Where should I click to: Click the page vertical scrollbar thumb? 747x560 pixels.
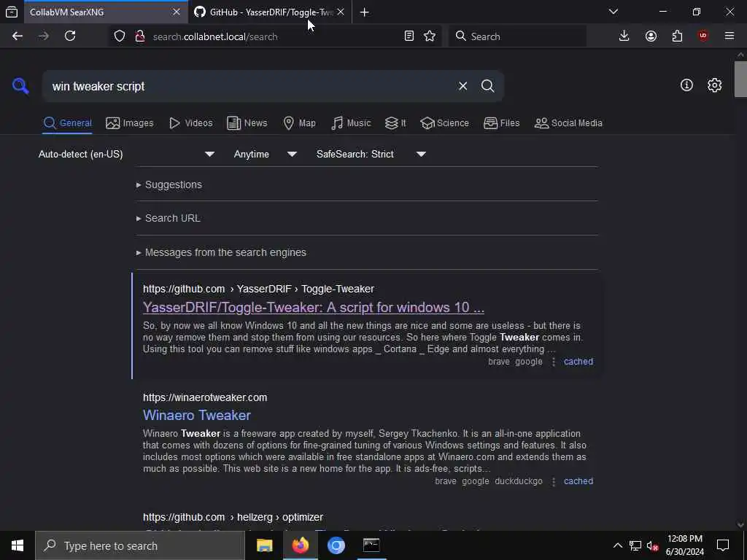[x=740, y=79]
